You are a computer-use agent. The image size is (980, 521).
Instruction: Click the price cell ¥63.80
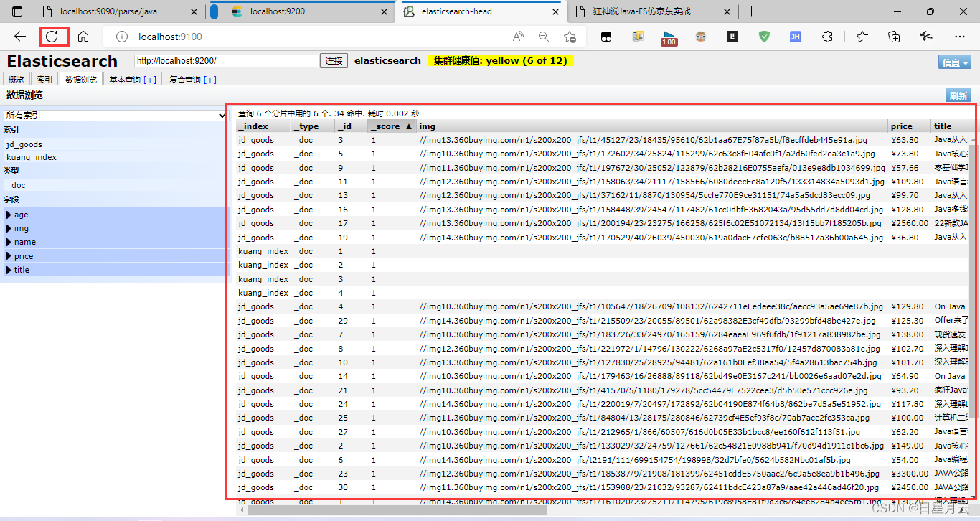[905, 140]
